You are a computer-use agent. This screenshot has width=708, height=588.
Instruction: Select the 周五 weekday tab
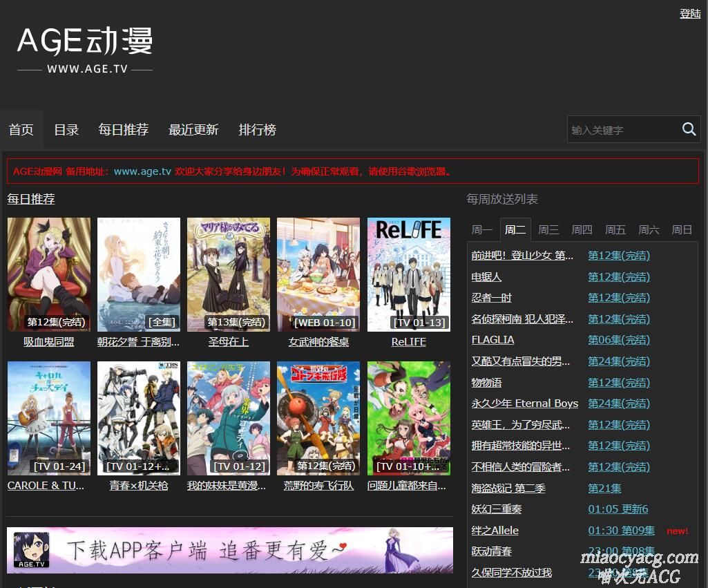[615, 230]
